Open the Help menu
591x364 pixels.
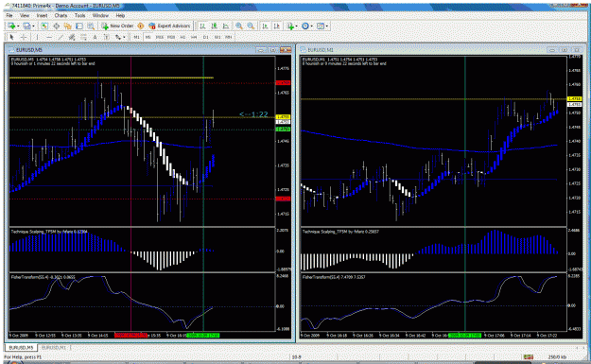[x=120, y=15]
